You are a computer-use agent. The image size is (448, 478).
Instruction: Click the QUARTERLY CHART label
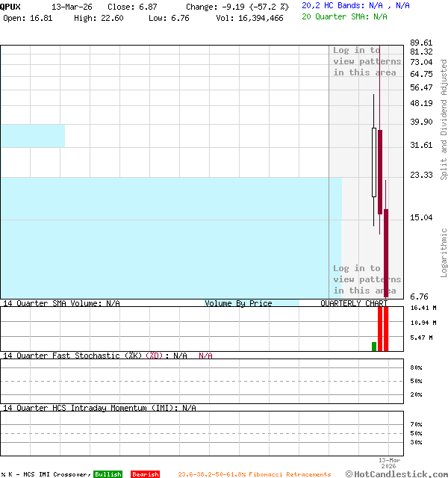(353, 303)
